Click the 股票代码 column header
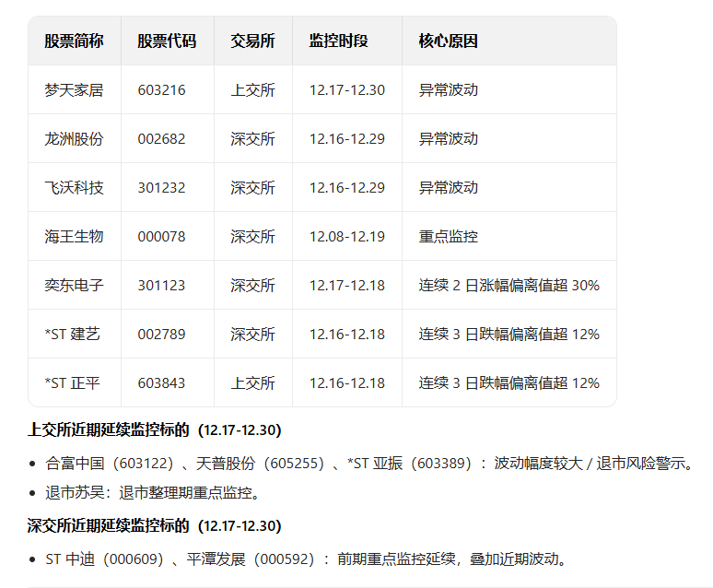Viewport: 713px width, 588px height. 167,41
